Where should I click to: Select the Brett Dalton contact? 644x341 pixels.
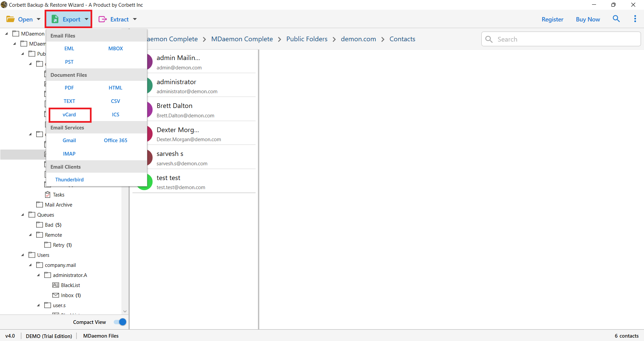tap(195, 110)
